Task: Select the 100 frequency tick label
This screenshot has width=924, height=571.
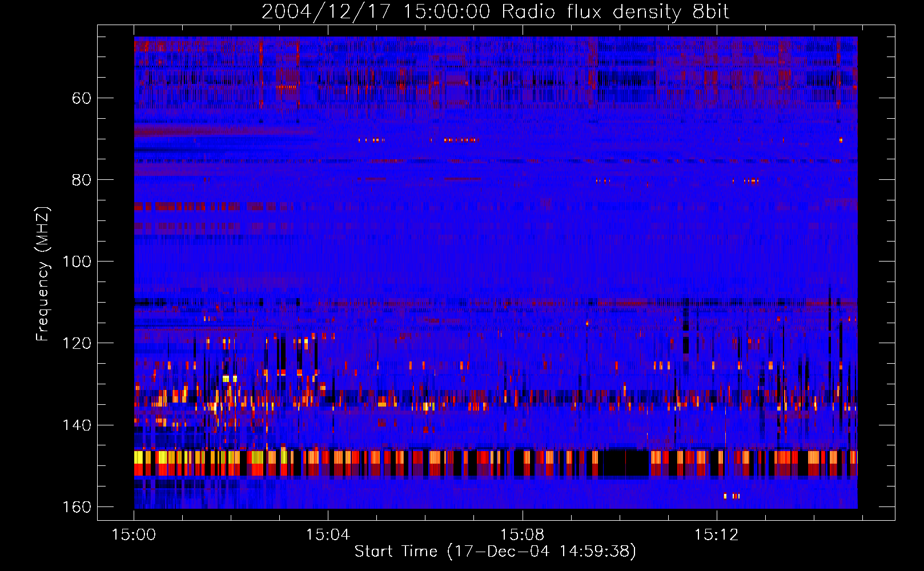Action: point(77,262)
